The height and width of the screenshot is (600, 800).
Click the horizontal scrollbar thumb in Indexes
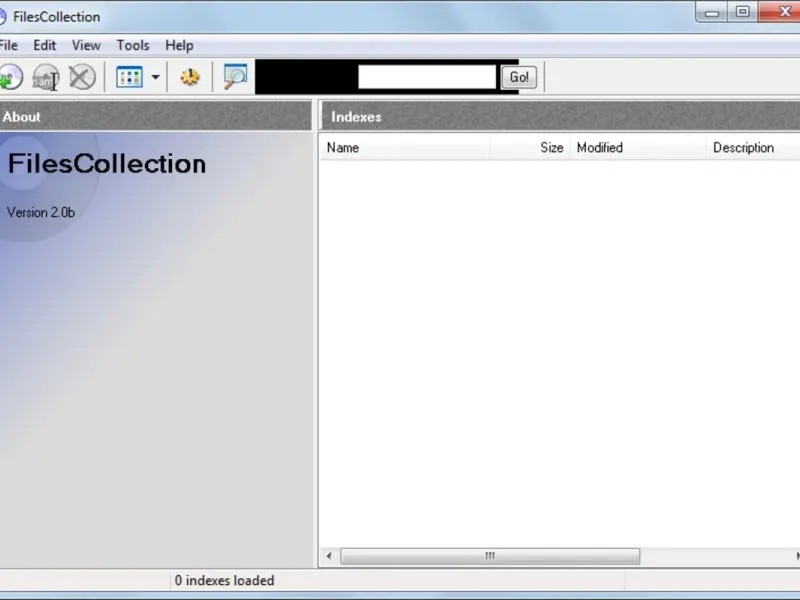pyautogui.click(x=490, y=556)
